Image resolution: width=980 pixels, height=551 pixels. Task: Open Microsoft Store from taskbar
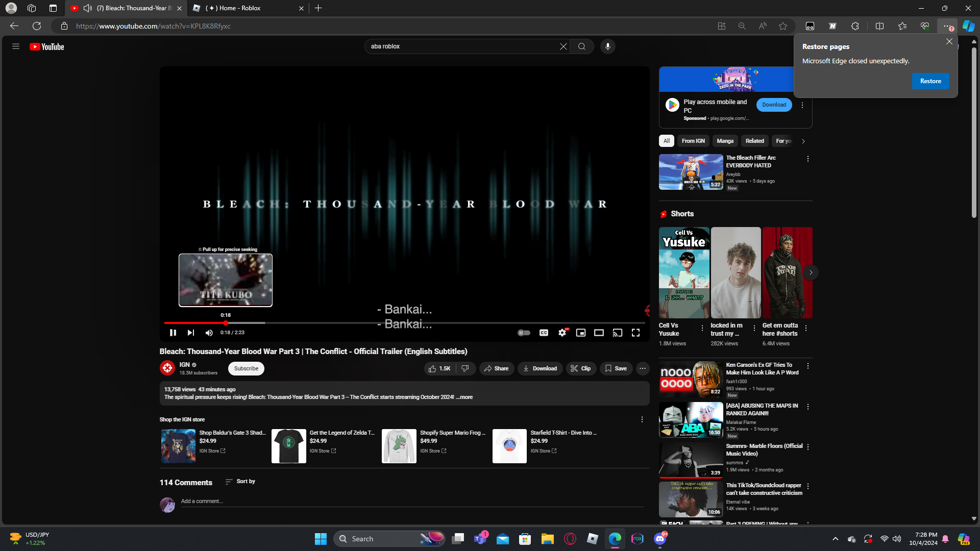pyautogui.click(x=525, y=539)
